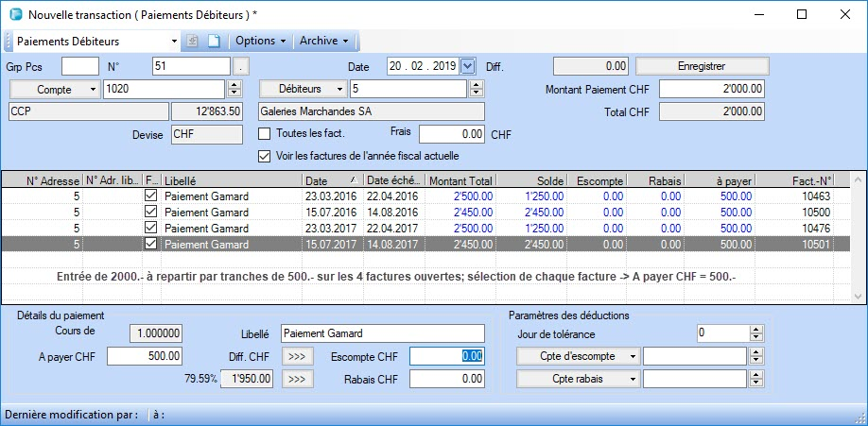868x426 pixels.
Task: Open the Paiements Débiteurs transaction type dropdown
Action: tap(174, 42)
